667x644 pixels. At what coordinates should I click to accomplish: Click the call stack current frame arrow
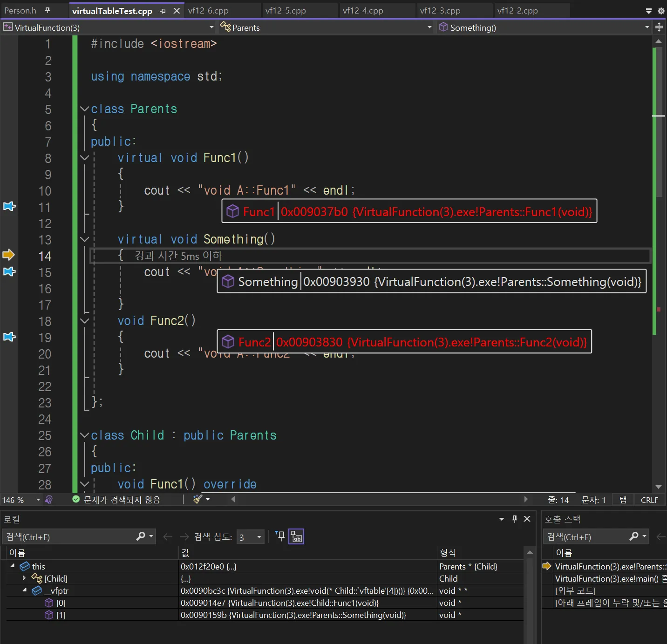[x=547, y=566]
